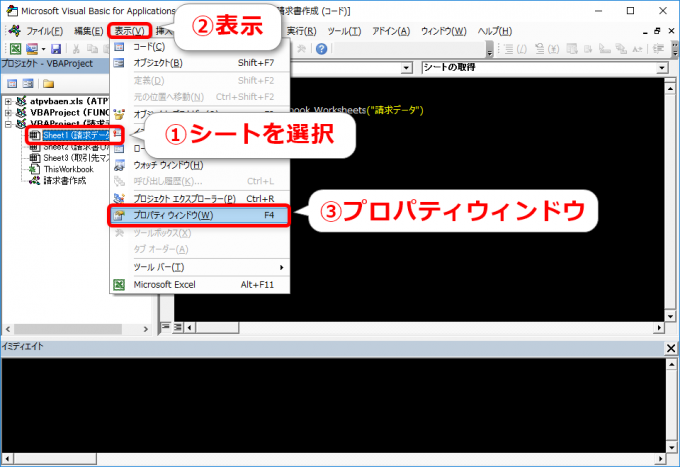Click the VBA application icon beside ファイル
This screenshot has height=467, width=680.
tap(14, 30)
